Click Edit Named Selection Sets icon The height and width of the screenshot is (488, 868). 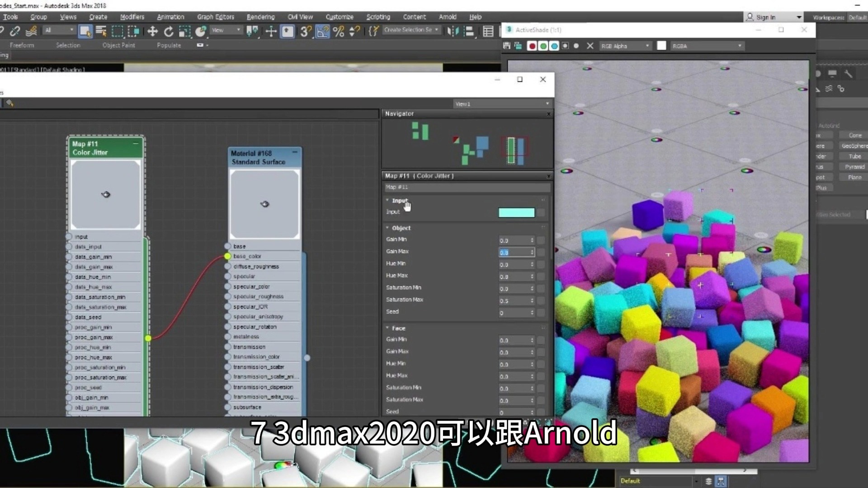373,31
